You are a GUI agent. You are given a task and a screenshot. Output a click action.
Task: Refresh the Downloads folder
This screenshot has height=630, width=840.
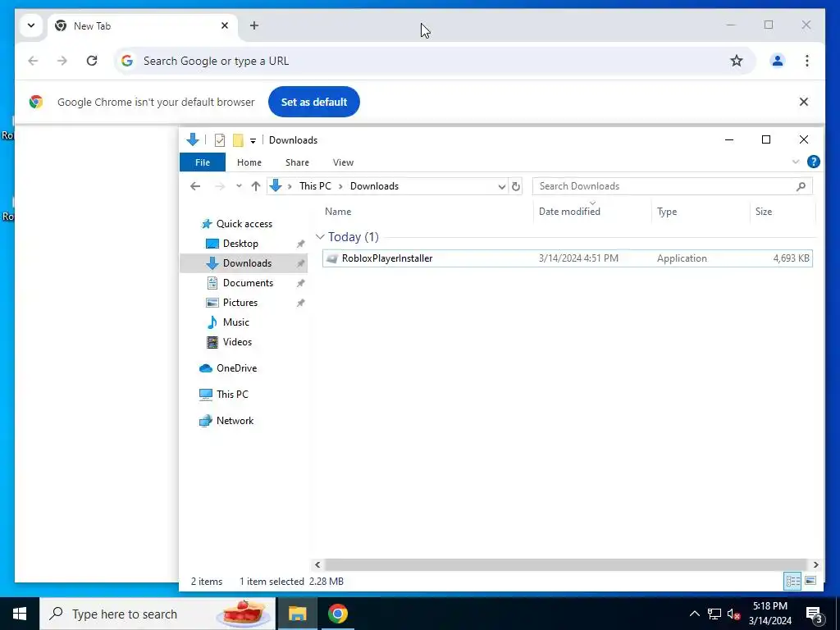(515, 186)
